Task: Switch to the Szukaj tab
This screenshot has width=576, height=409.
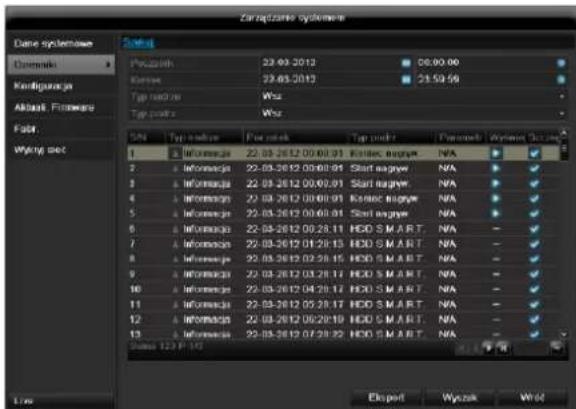Action: pos(138,43)
